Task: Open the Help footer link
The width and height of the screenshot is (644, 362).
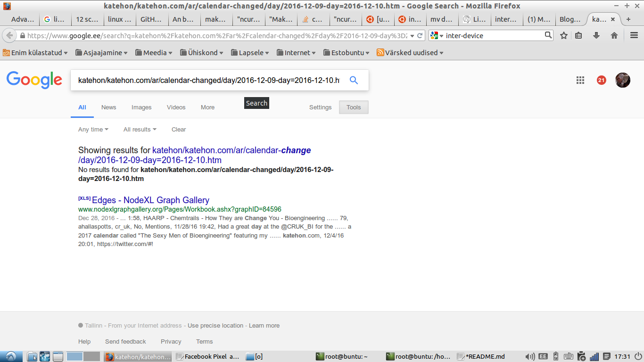Action: click(84, 342)
